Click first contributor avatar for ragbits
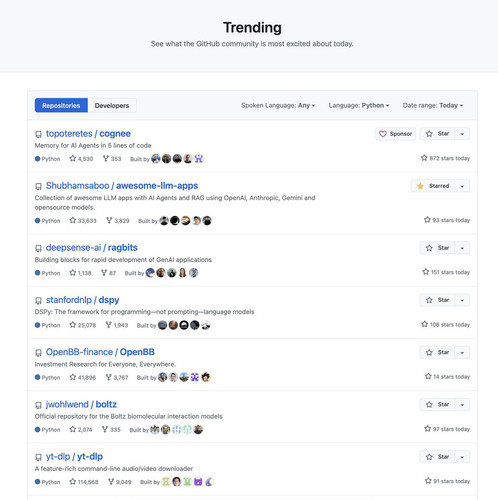The image size is (498, 500). [150, 273]
